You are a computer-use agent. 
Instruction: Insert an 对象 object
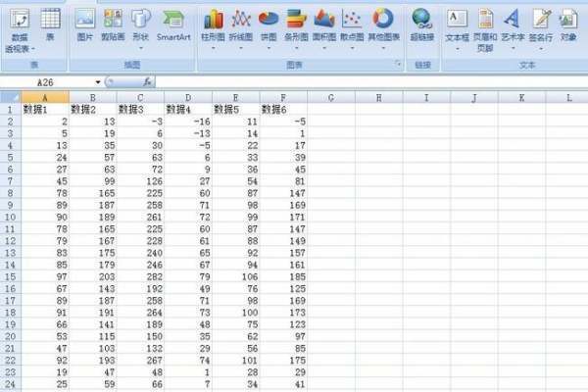[x=568, y=24]
